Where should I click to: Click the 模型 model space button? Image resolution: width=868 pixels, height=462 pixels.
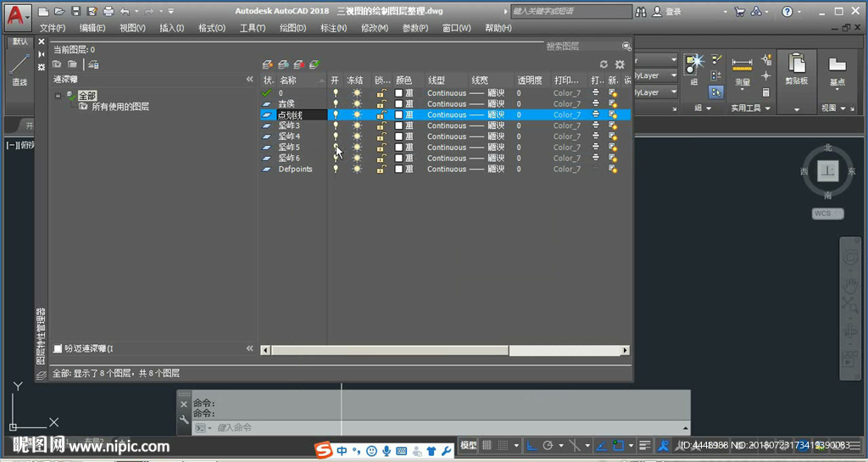(468, 445)
